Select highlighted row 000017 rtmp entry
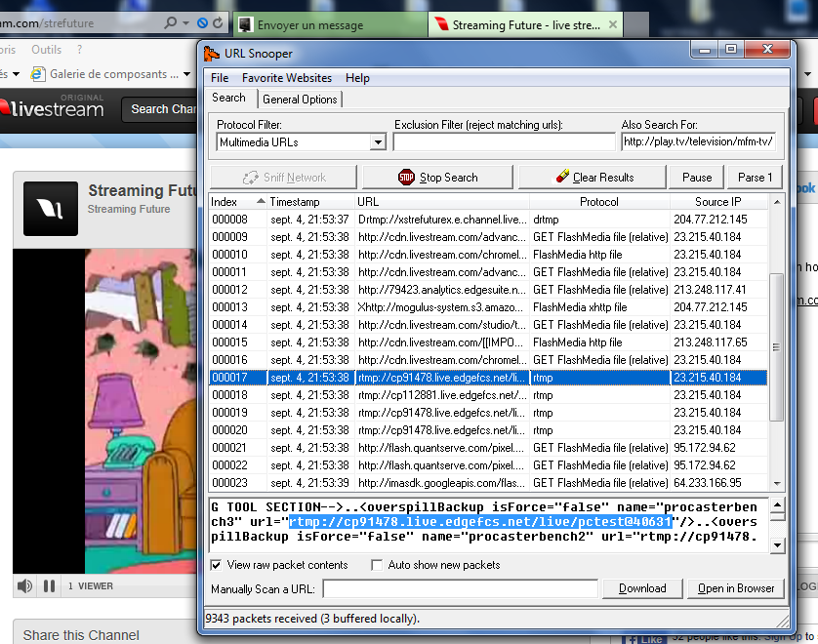Screen dimensions: 818x644 point(488,378)
